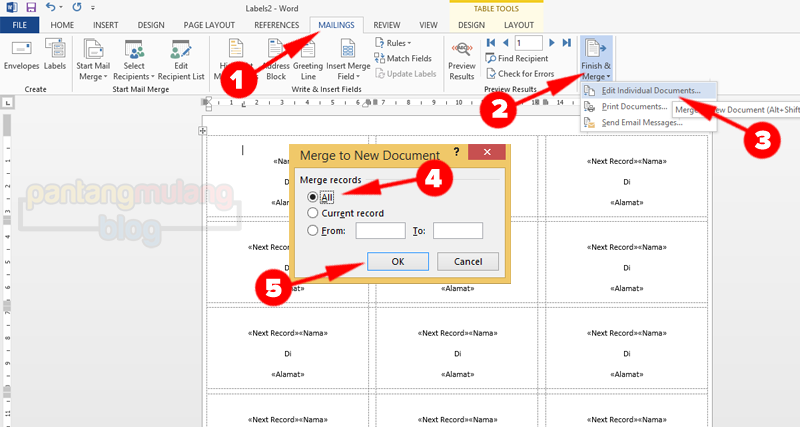This screenshot has height=427, width=800.
Task: Open Table Tools DESIGN tab
Action: 471,24
